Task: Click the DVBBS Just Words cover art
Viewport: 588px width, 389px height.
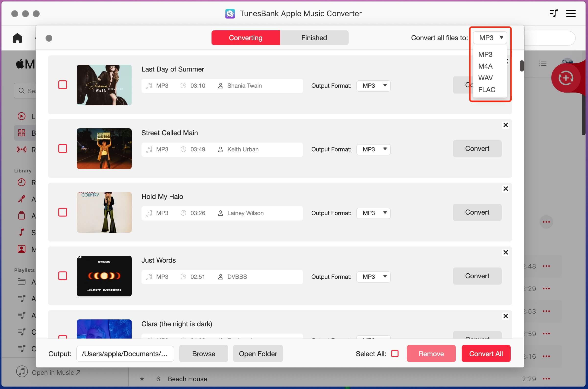Action: point(104,276)
